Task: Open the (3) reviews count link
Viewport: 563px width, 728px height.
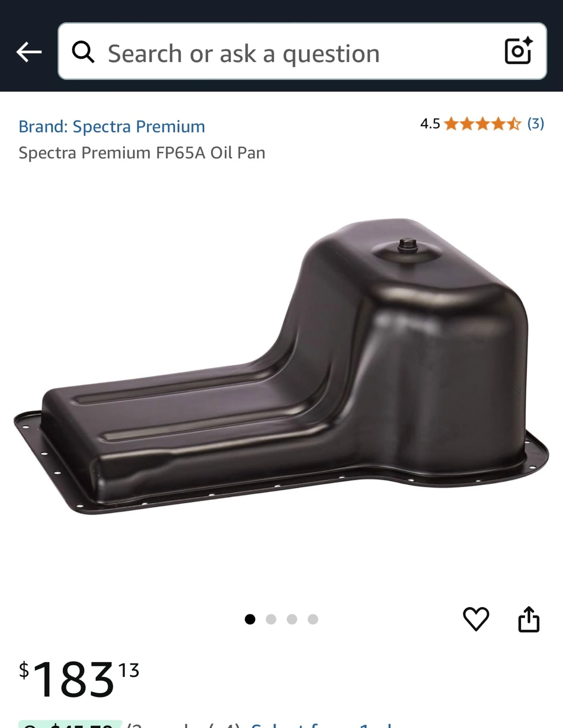Action: 536,123
